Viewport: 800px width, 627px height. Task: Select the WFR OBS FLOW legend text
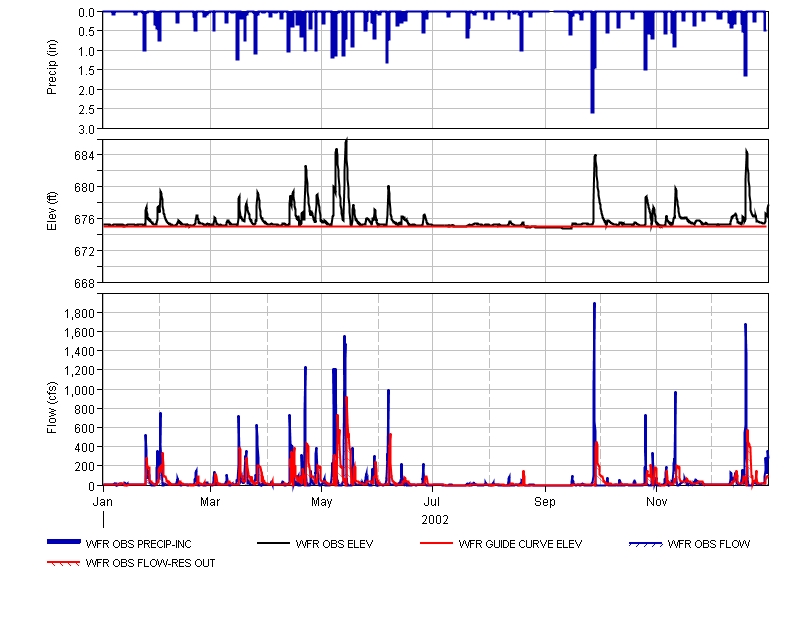click(708, 545)
